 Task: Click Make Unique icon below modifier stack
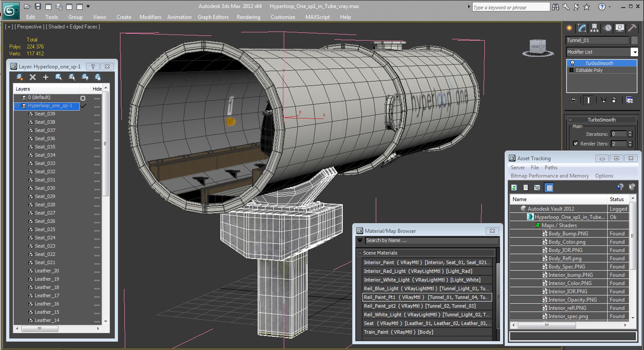pos(603,100)
